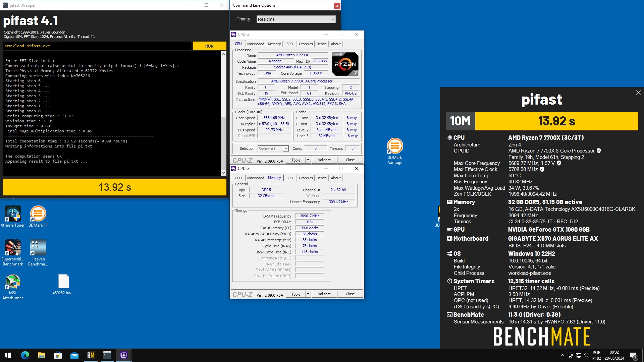Close the BenchMate pifast result panel
This screenshot has height=362, width=644.
[x=638, y=93]
